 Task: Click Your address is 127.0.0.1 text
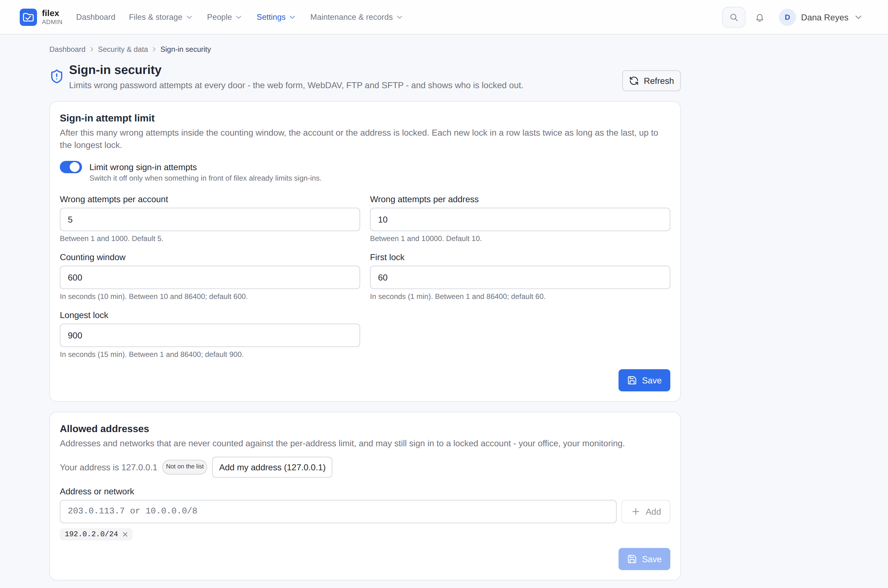[109, 467]
